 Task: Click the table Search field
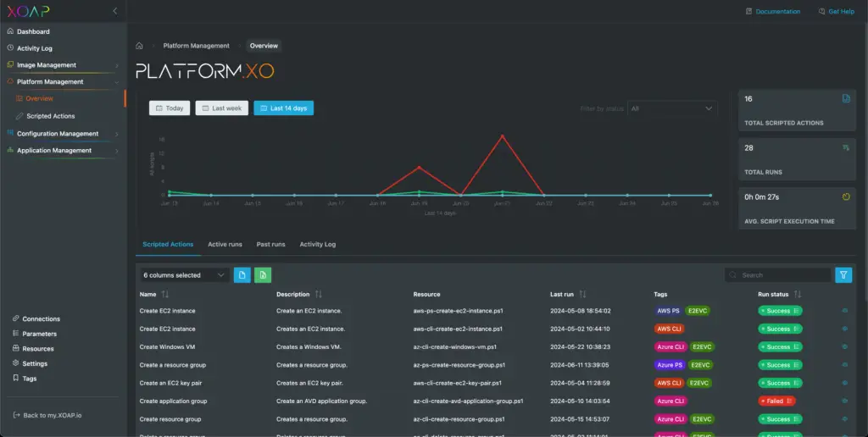point(778,275)
